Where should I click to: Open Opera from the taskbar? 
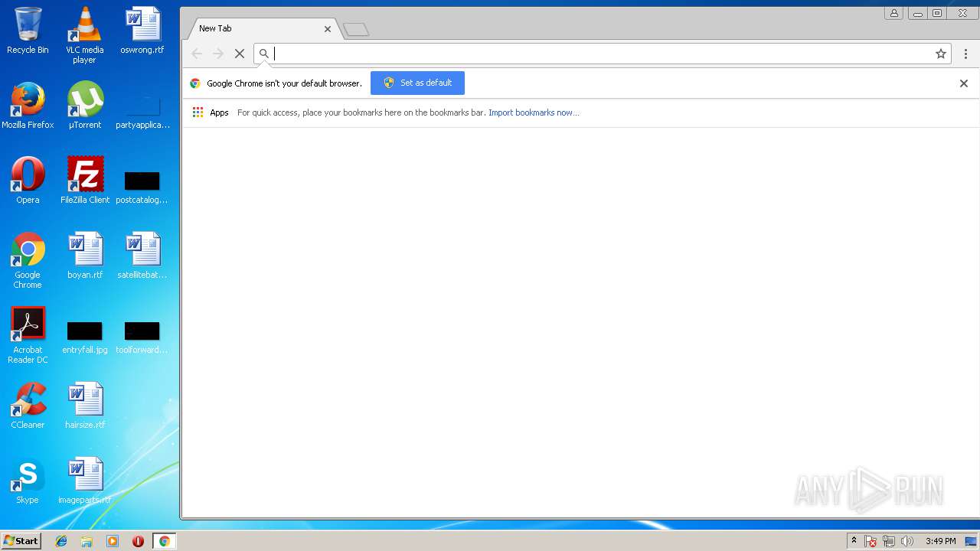coord(138,541)
